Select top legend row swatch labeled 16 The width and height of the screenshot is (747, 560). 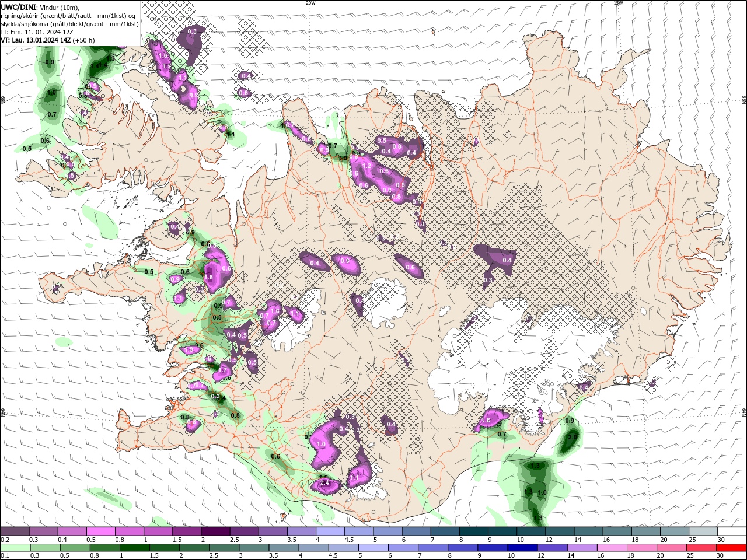point(617,531)
